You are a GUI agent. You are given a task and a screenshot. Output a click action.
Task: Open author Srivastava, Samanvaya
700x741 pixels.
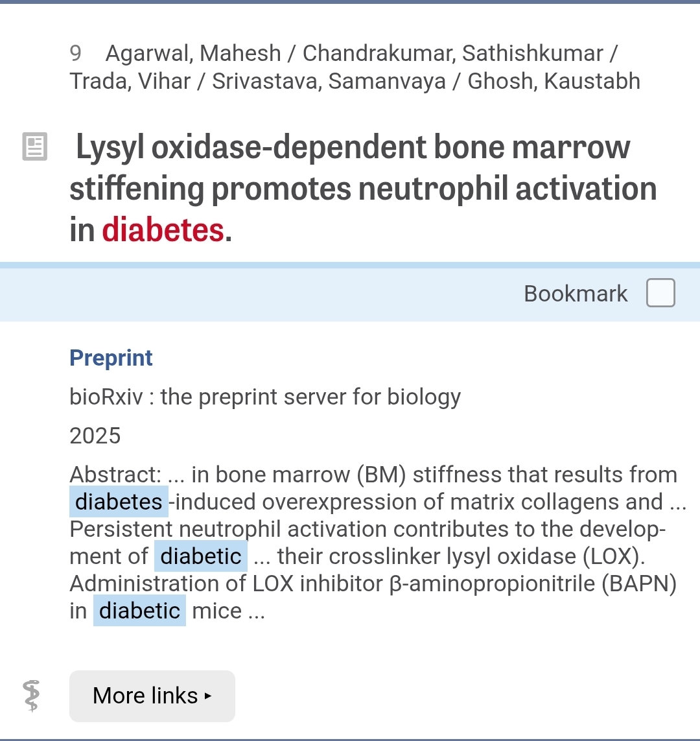(329, 81)
